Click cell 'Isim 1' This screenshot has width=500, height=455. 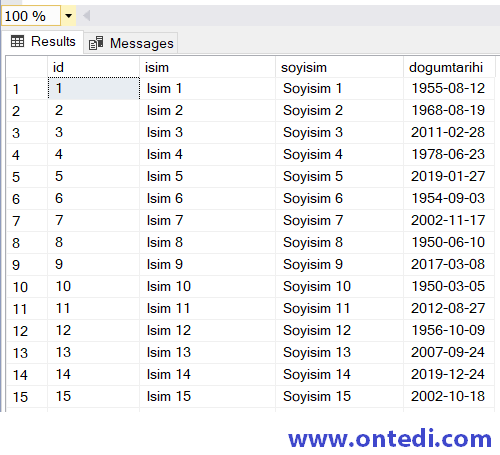pos(208,89)
